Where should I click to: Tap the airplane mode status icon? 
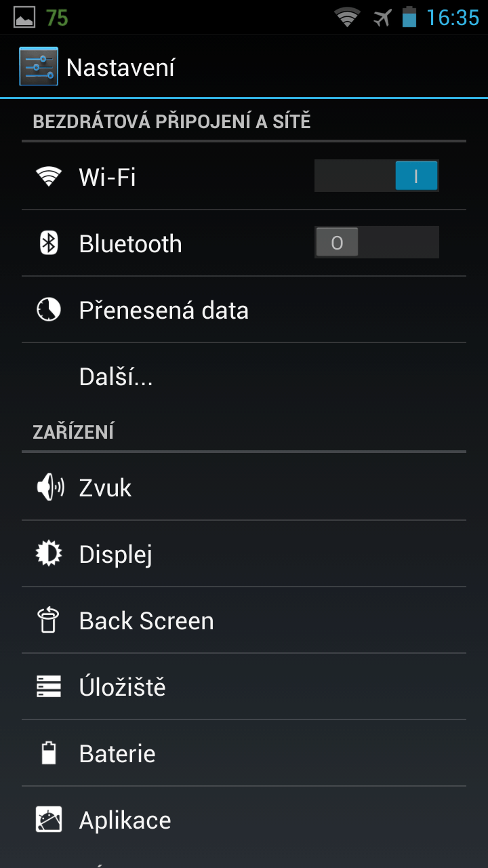(x=383, y=18)
